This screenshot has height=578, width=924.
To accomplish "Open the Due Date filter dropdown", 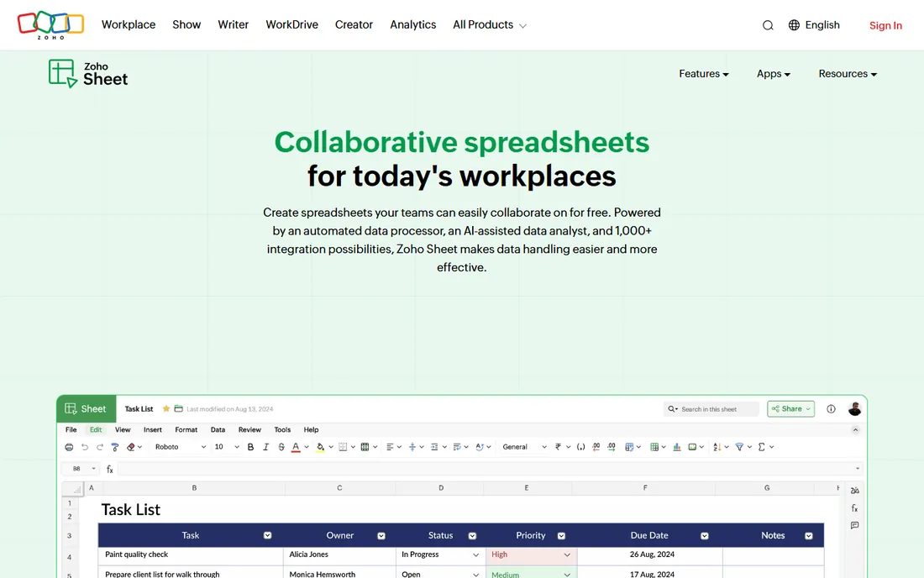I will (x=704, y=536).
